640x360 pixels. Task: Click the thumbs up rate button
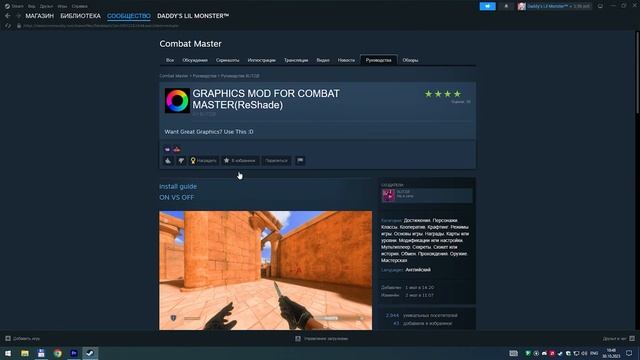[x=168, y=161]
